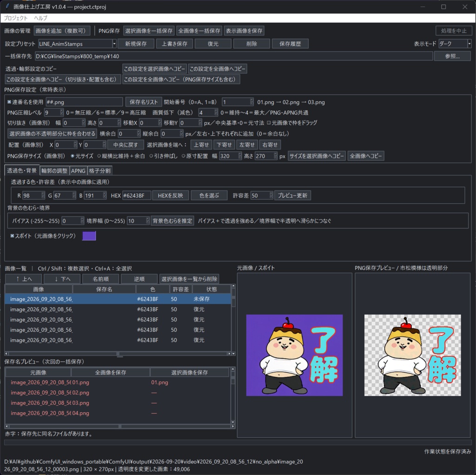Adjust the 画質低下 spinner arrows

coord(216,113)
